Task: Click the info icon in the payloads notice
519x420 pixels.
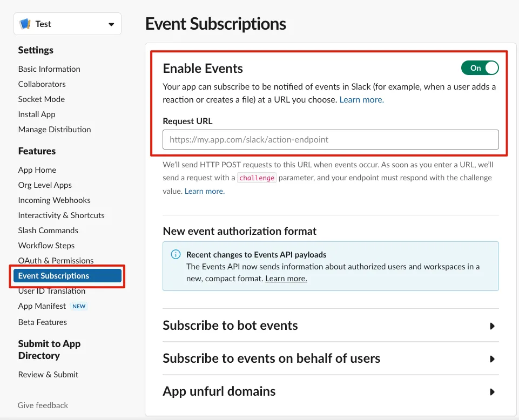Action: (176, 255)
